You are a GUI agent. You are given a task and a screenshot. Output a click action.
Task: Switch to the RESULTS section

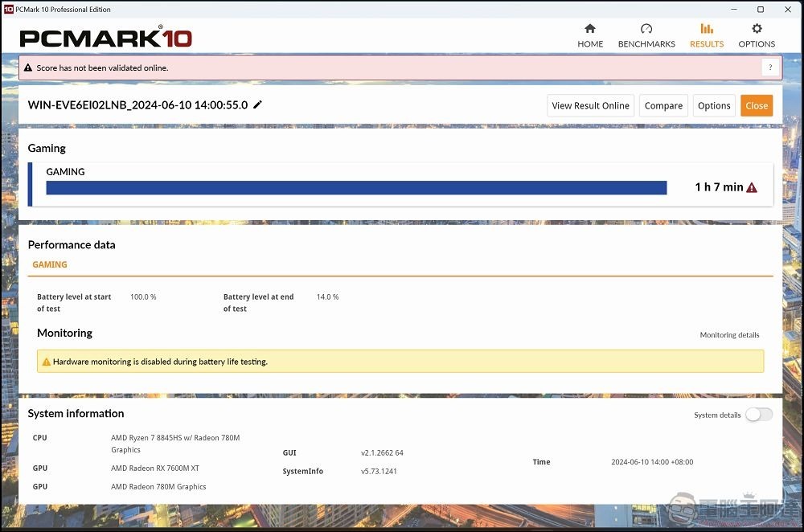coord(707,36)
